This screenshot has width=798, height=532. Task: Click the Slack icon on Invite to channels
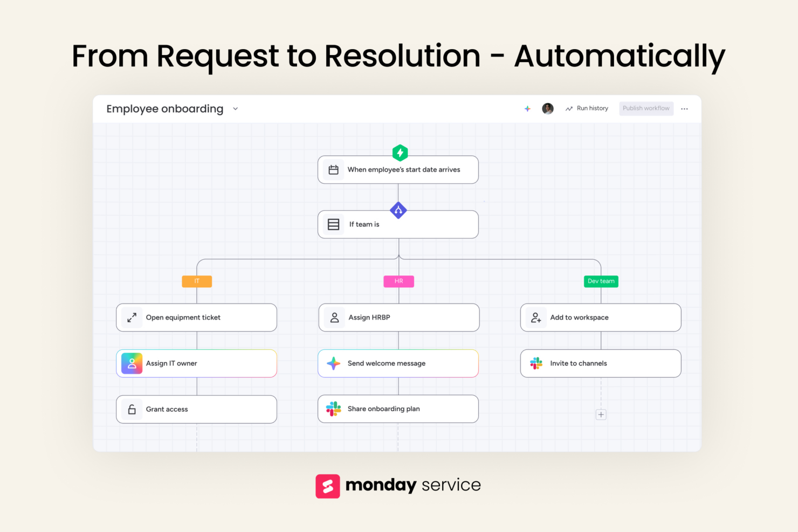tap(536, 363)
